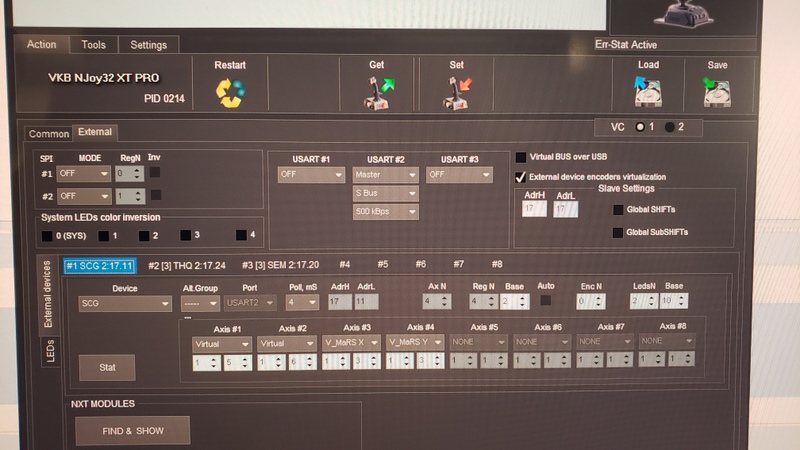
Task: Open SPI #2 MODE dropdown
Action: tap(83, 196)
